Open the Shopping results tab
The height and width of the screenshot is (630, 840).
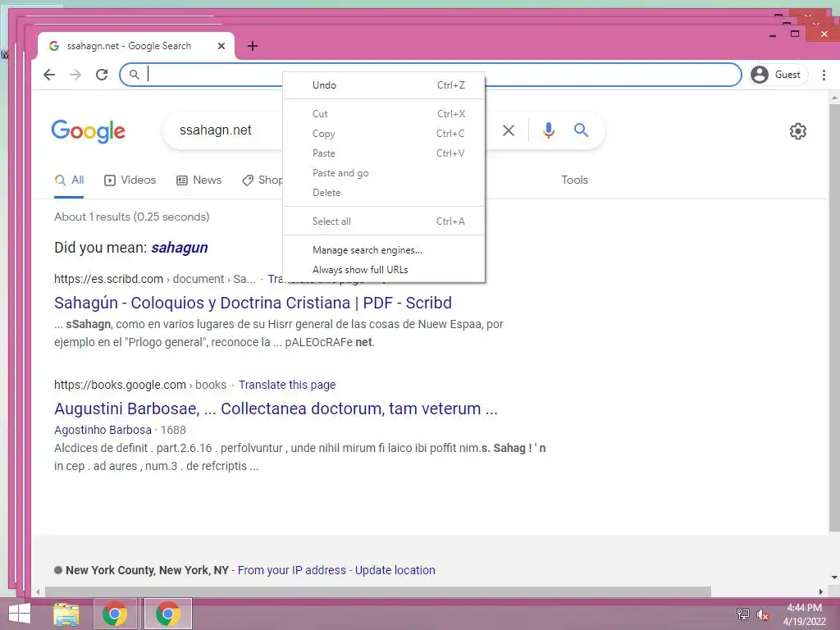(x=262, y=180)
